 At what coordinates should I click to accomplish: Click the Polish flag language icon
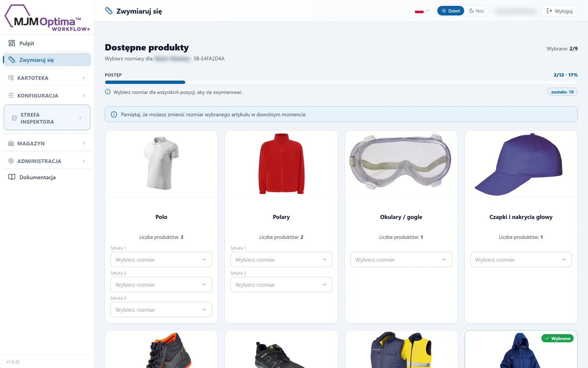pyautogui.click(x=419, y=11)
